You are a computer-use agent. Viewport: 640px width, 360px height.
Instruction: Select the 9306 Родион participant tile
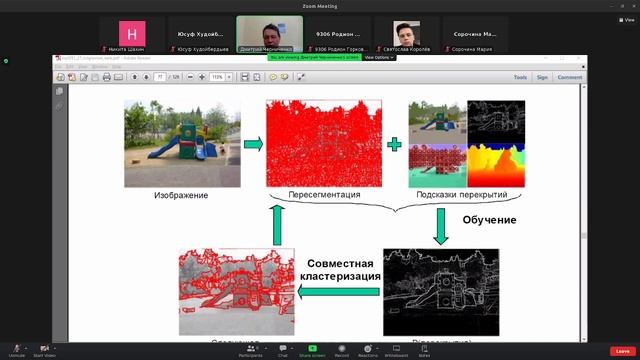(x=338, y=35)
